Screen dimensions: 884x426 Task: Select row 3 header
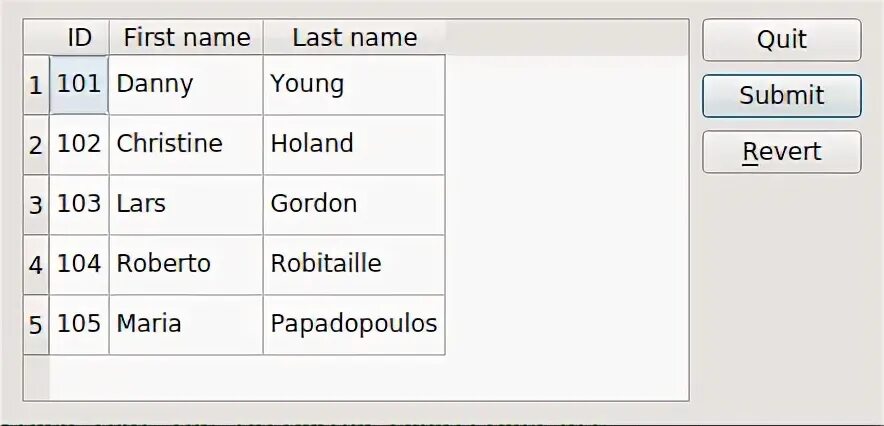point(36,205)
